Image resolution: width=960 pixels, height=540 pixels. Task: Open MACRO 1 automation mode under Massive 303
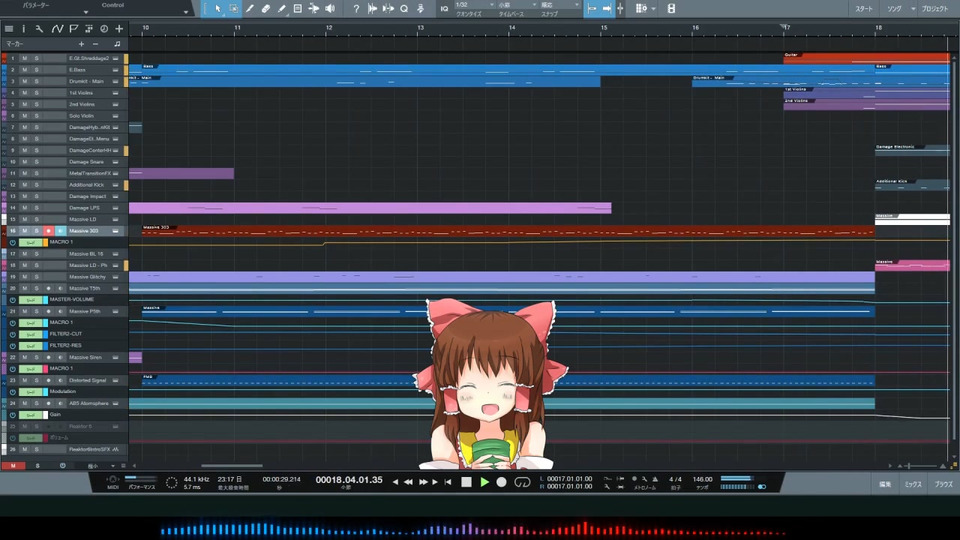[x=31, y=242]
